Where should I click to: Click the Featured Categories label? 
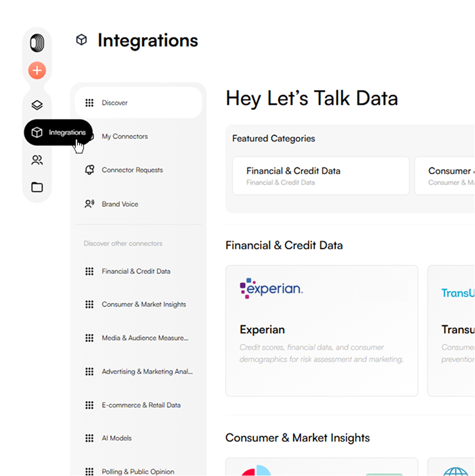click(x=274, y=138)
